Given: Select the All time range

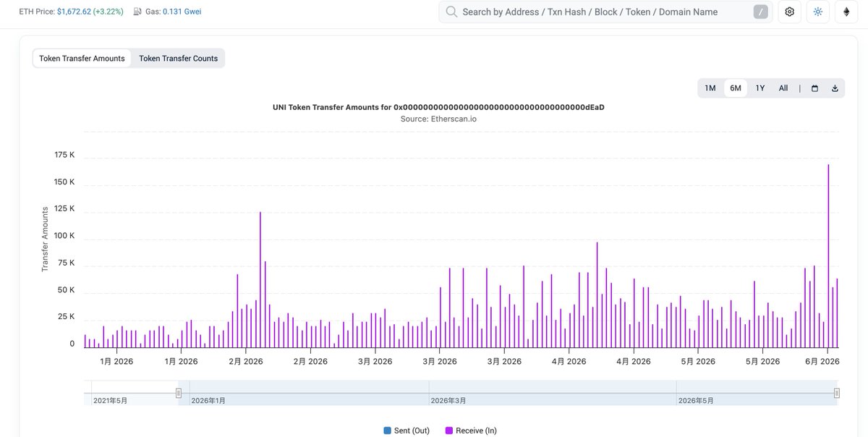Looking at the screenshot, I should click(x=783, y=88).
